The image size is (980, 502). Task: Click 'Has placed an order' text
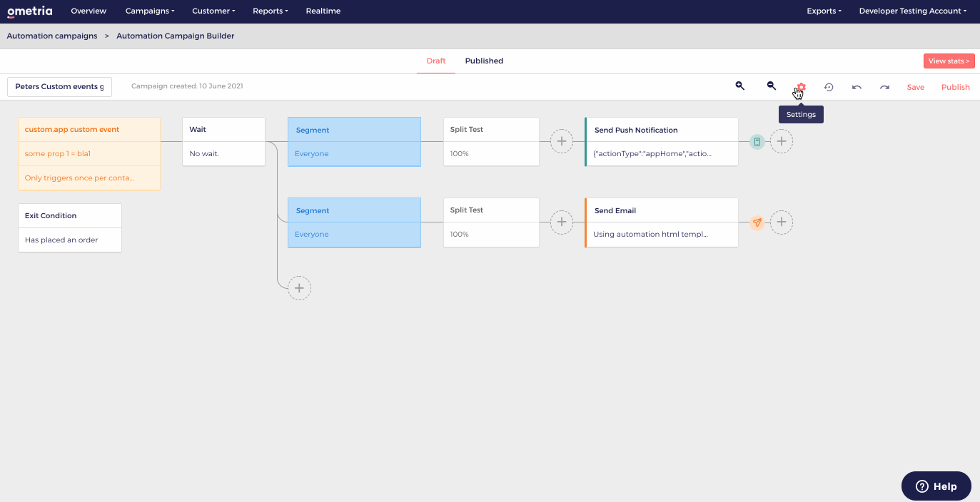(61, 240)
